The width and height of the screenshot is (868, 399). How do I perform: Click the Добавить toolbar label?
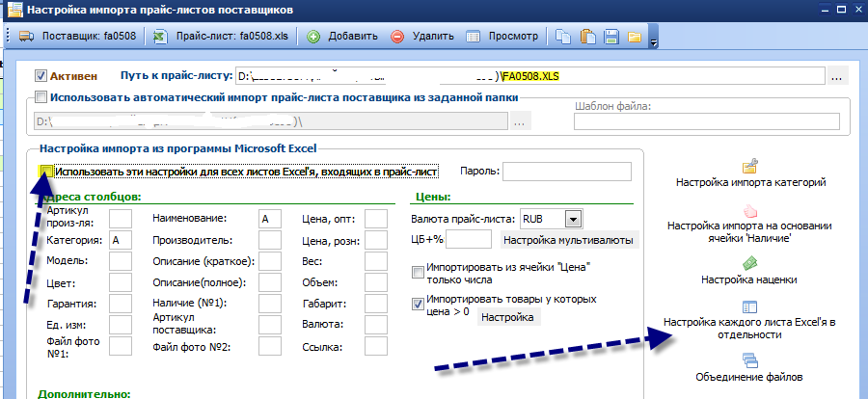[x=353, y=37]
